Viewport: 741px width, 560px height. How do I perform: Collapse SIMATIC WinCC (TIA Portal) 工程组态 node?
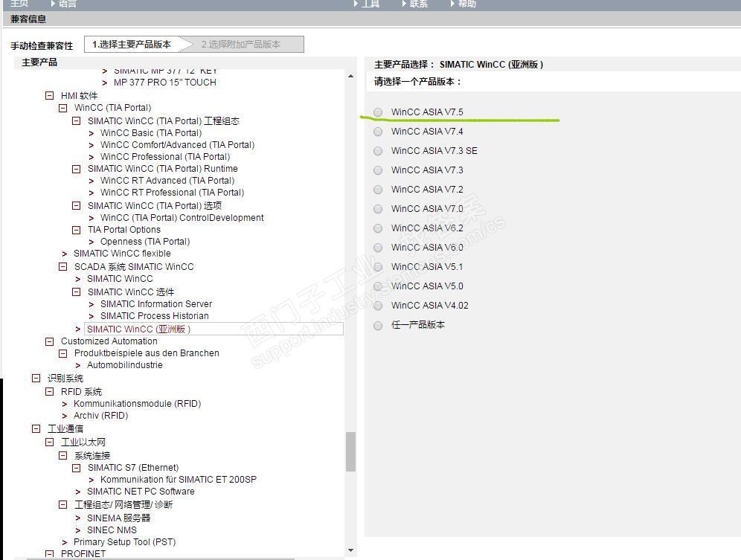[76, 121]
